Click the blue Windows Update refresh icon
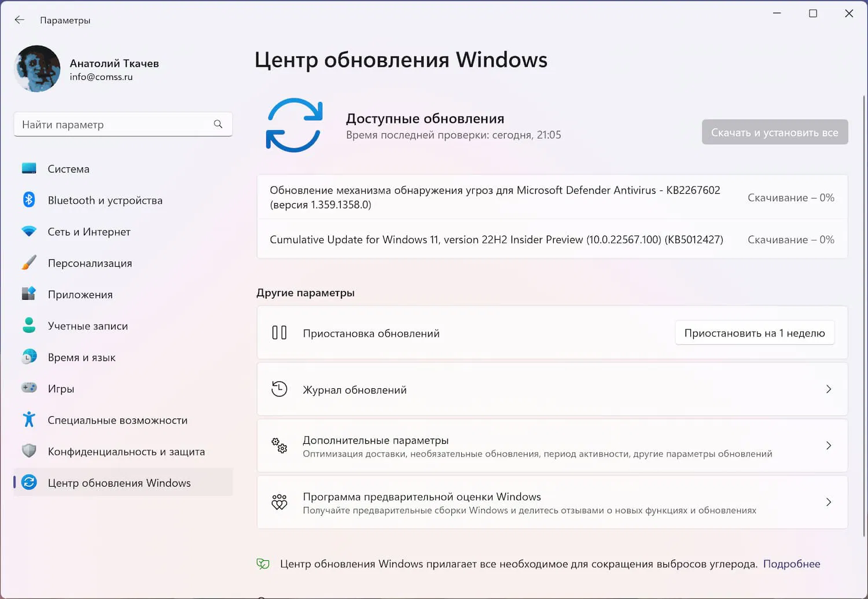The width and height of the screenshot is (868, 599). 294,125
